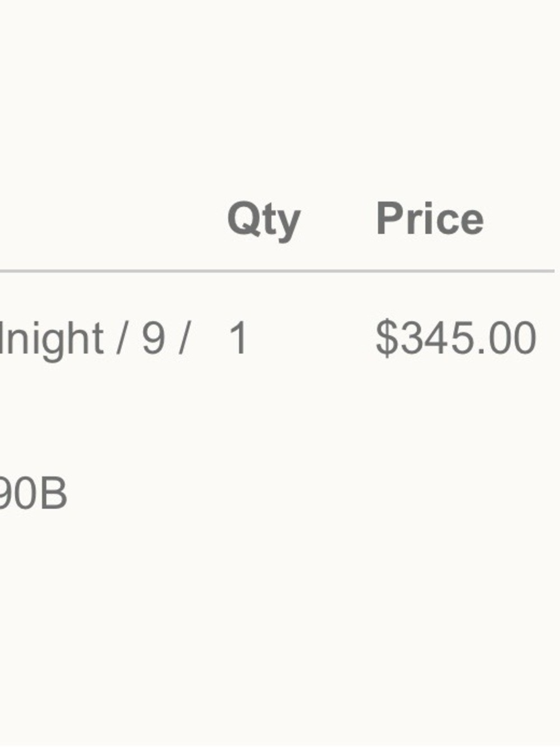
Task: Click the cents portion .00 of price
Action: click(x=510, y=338)
